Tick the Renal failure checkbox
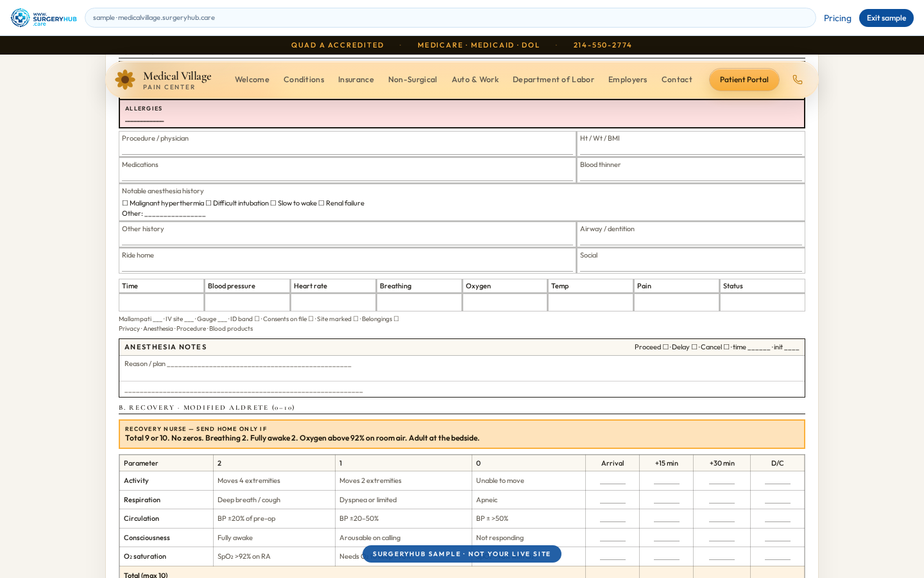The image size is (924, 578). click(x=321, y=203)
